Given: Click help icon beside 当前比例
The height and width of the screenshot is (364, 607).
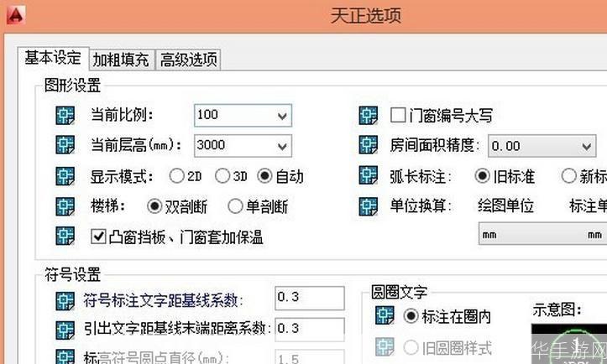Looking at the screenshot, I should click(65, 116).
